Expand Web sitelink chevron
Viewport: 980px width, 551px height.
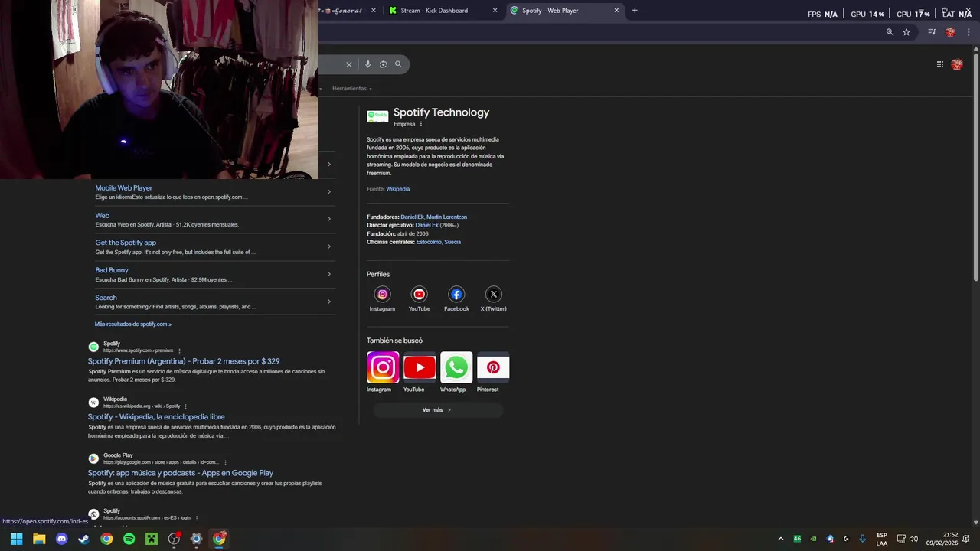329,219
